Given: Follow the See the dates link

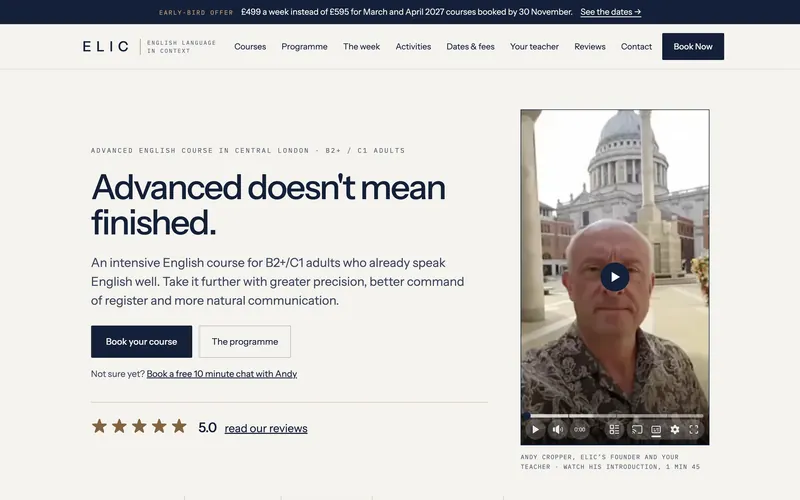Looking at the screenshot, I should [x=611, y=12].
